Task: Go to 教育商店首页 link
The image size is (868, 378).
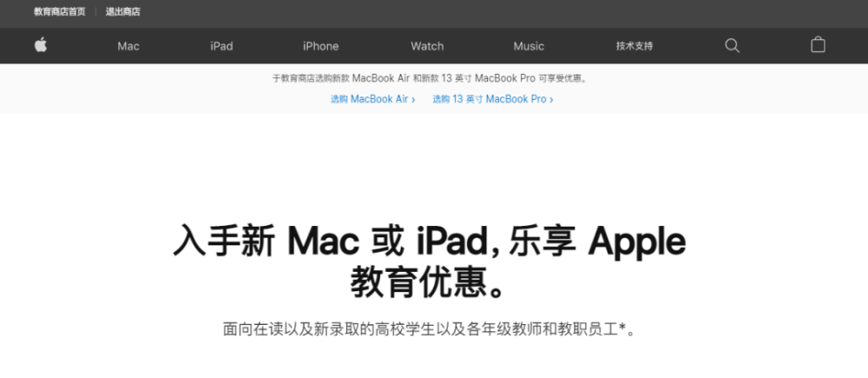Action: click(60, 11)
